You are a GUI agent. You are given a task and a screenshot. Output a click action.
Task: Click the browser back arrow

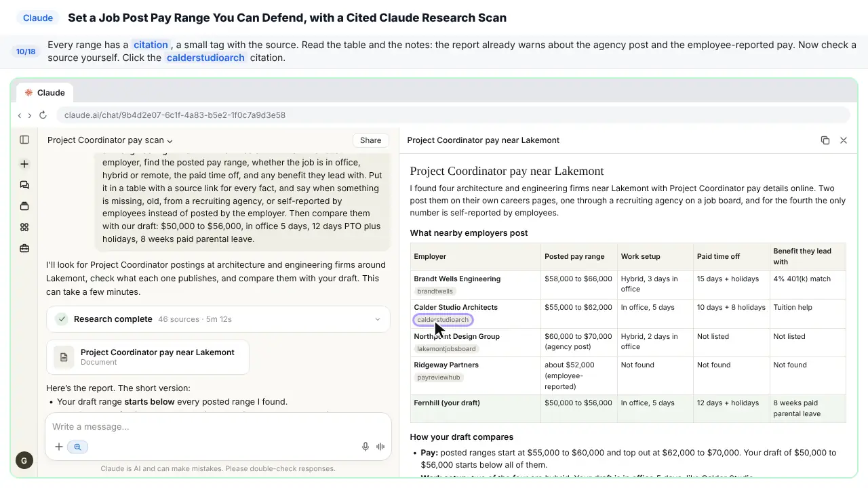[20, 115]
